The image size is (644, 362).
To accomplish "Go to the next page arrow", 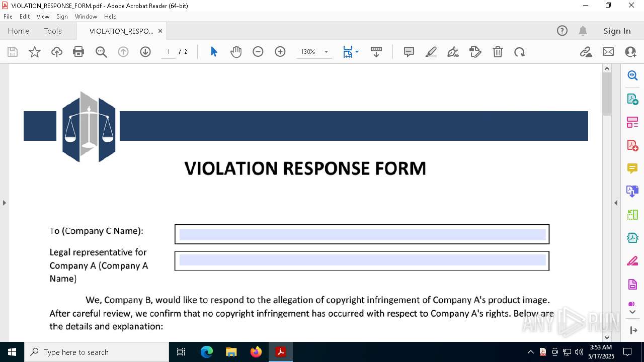I will (x=145, y=52).
